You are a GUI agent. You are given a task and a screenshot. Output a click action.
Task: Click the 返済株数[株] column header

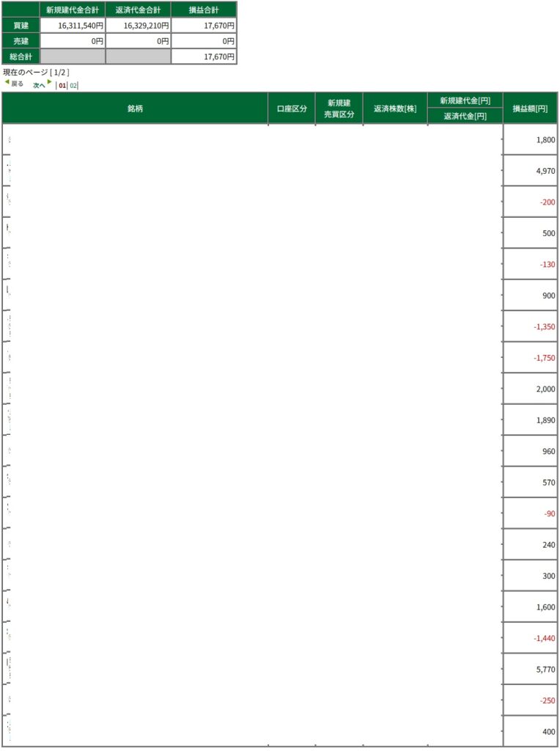point(395,109)
